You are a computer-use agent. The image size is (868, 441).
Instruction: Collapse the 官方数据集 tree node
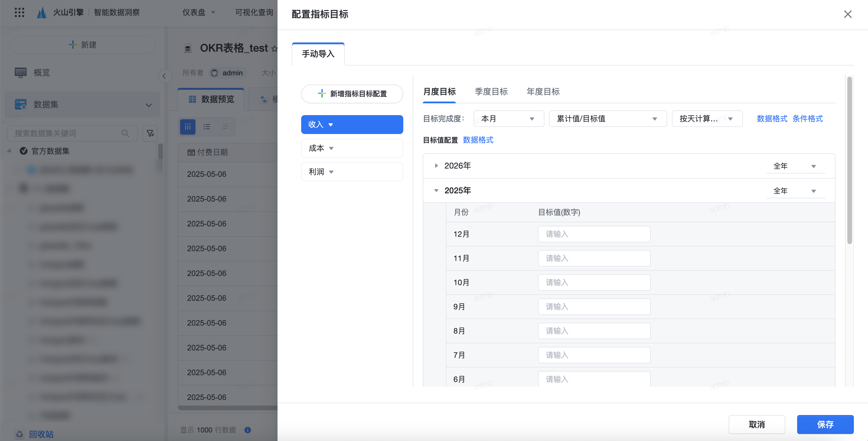(x=9, y=151)
